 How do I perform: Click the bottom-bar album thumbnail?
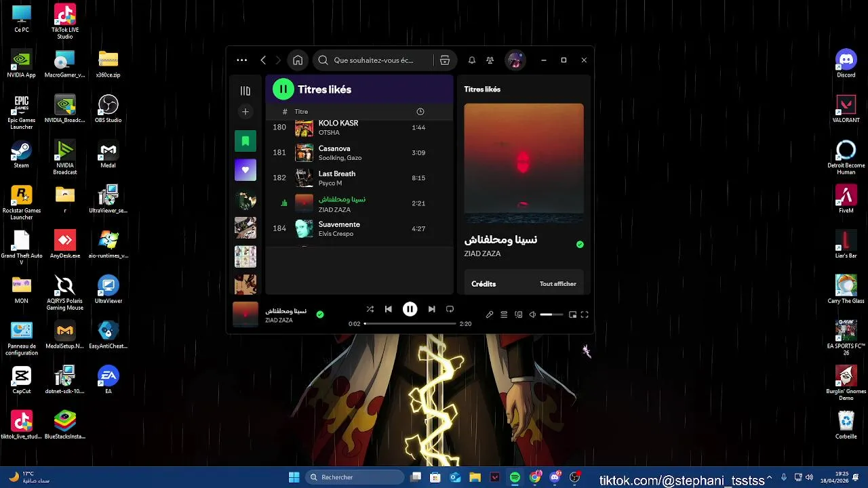click(245, 314)
